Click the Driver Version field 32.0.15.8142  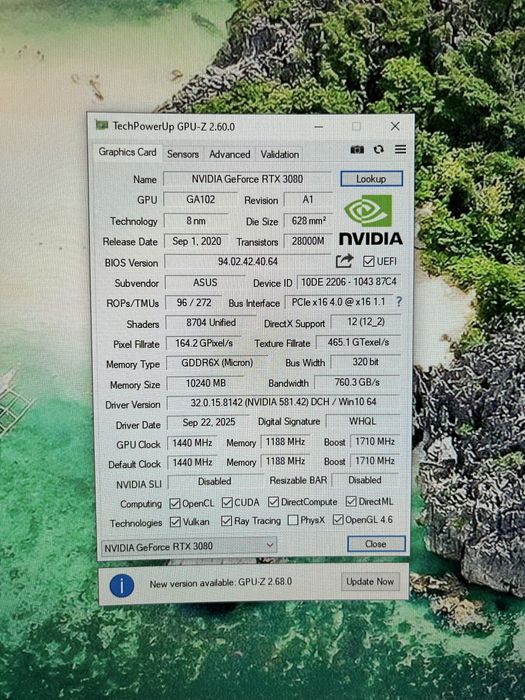point(283,402)
